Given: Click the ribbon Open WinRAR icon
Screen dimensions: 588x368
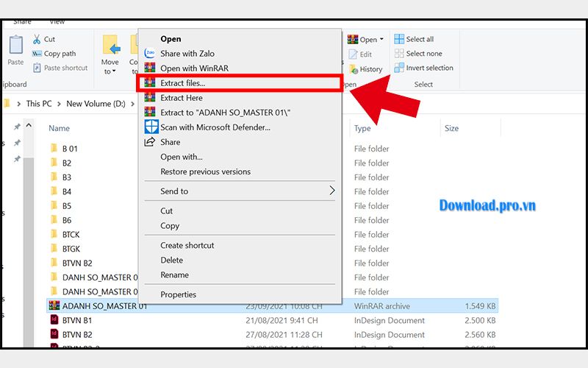Looking at the screenshot, I should pos(353,39).
